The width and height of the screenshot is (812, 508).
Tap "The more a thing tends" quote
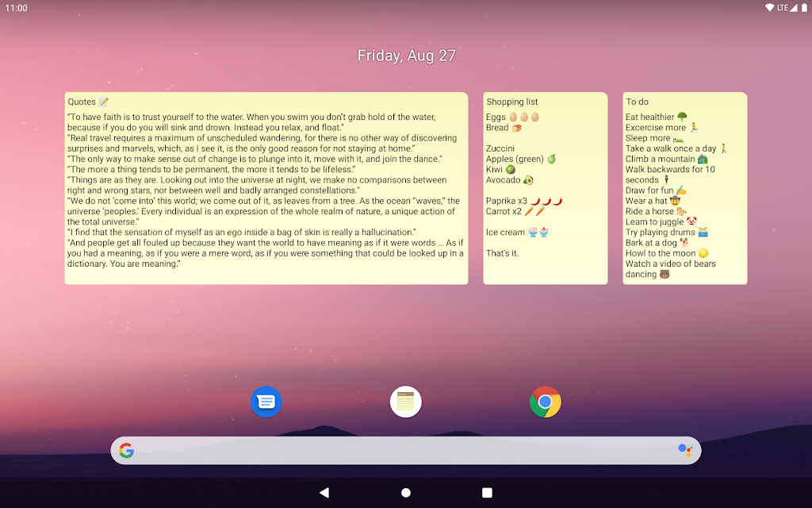click(211, 170)
